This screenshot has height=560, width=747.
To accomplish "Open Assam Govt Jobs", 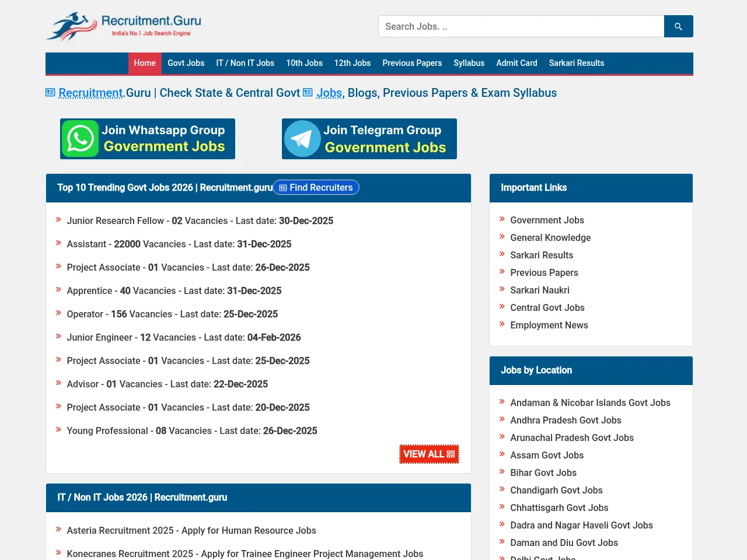I will click(x=547, y=455).
